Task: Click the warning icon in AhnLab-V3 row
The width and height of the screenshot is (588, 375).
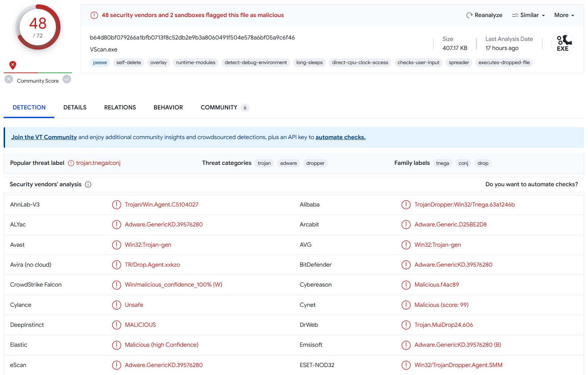Action: [x=116, y=205]
